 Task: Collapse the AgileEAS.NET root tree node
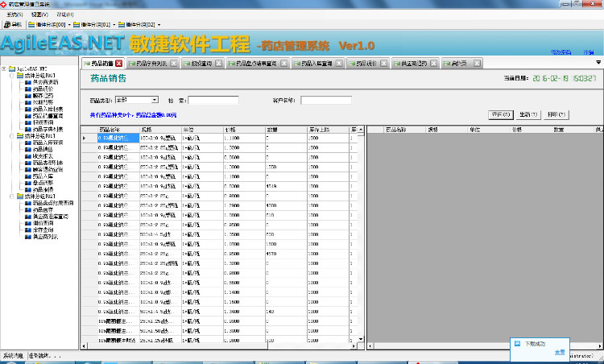coord(4,69)
